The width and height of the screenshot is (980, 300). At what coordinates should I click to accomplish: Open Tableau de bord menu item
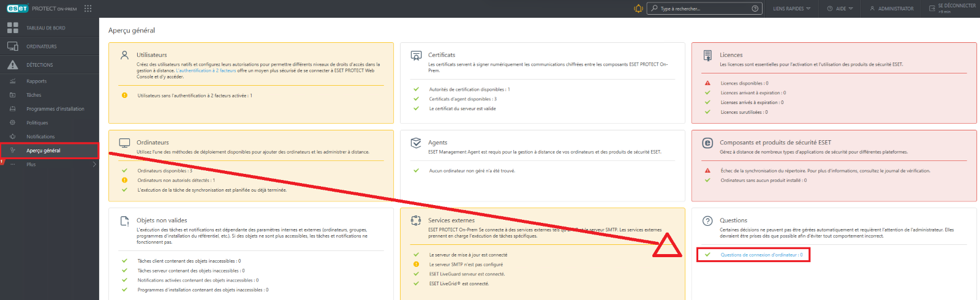point(46,28)
